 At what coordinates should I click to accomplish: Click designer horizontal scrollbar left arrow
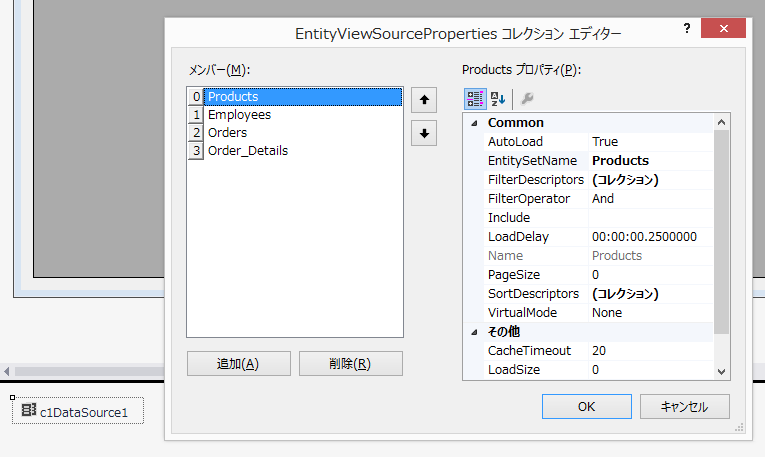tap(7, 372)
